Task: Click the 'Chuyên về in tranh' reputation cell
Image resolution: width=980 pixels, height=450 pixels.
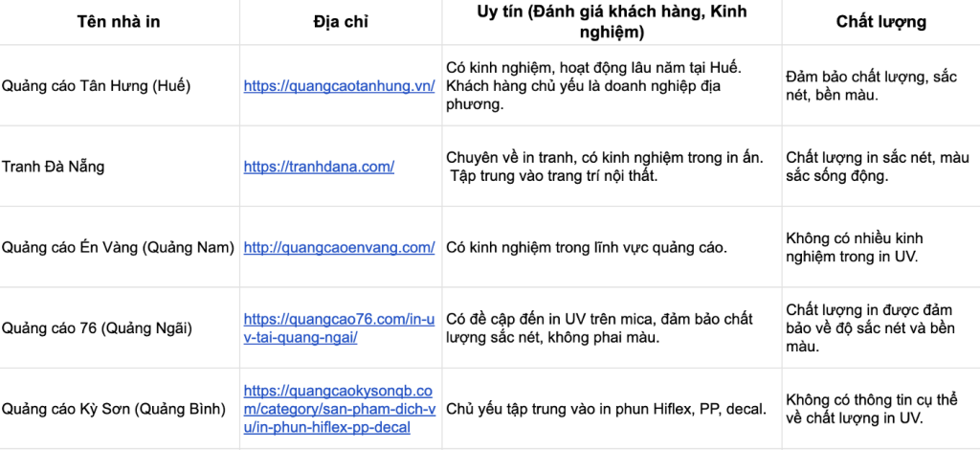Action: [612, 167]
